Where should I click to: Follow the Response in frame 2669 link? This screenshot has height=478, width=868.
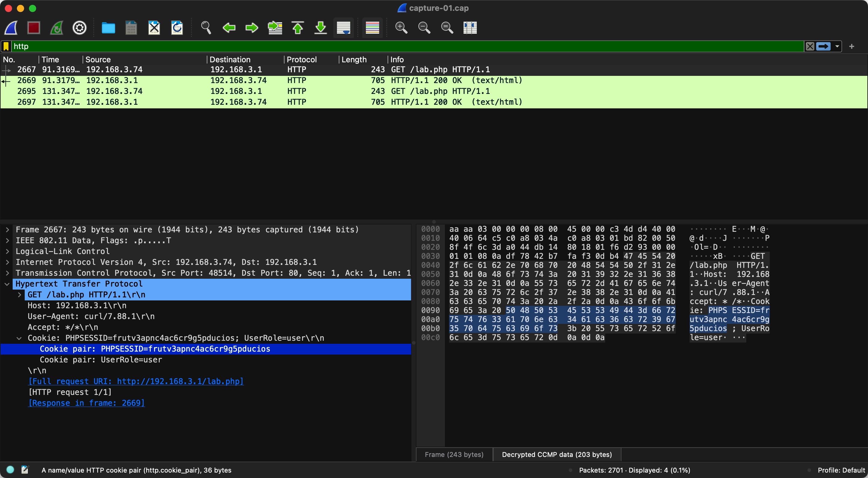(86, 403)
